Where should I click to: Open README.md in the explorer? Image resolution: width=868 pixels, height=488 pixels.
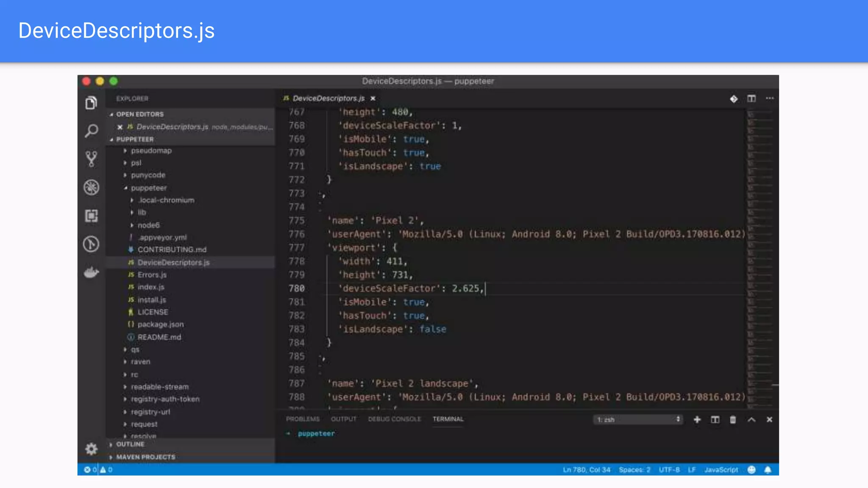(x=159, y=337)
